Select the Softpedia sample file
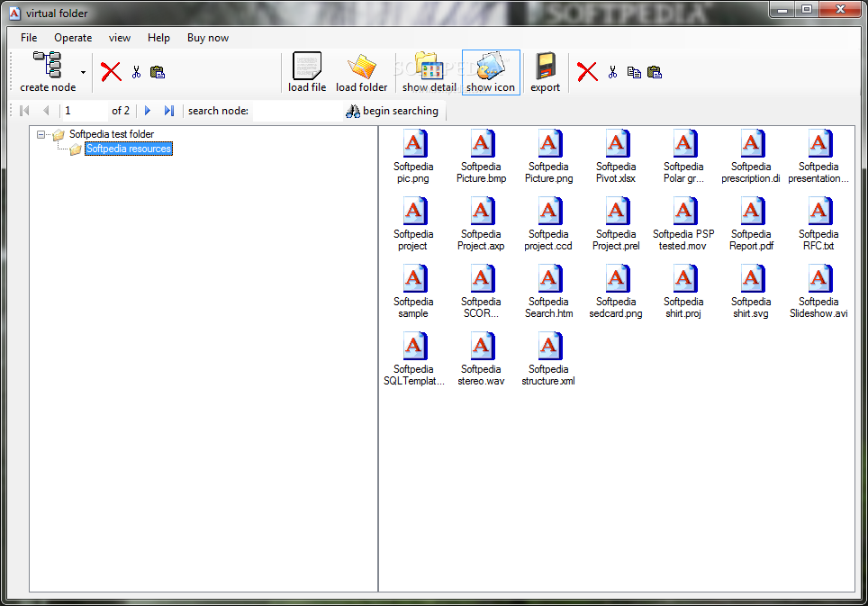 pos(413,291)
